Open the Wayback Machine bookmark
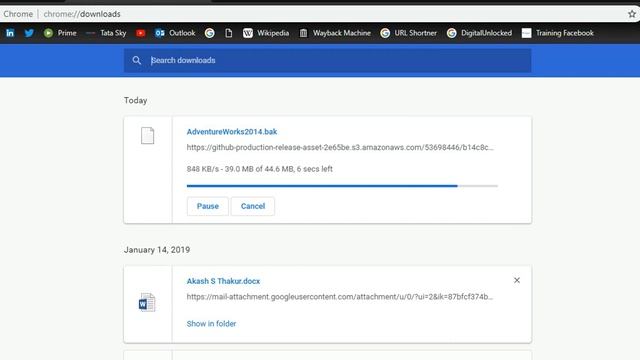This screenshot has width=640, height=360. [x=335, y=33]
